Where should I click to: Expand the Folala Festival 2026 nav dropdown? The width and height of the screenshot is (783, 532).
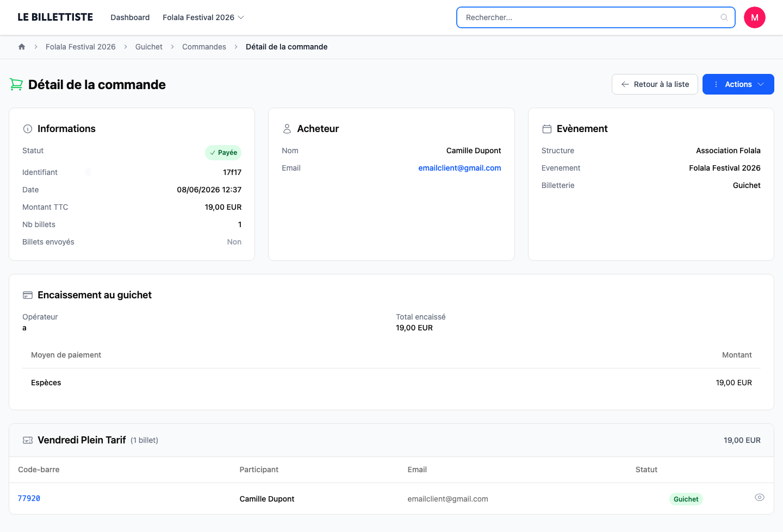point(203,17)
